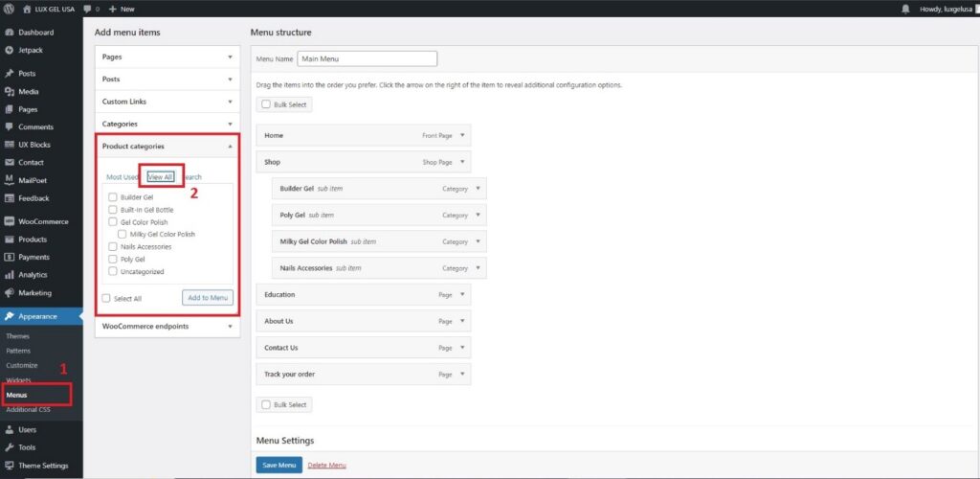Viewport: 980px width, 479px height.
Task: Open the MailPoet sidebar icon
Action: pos(9,180)
